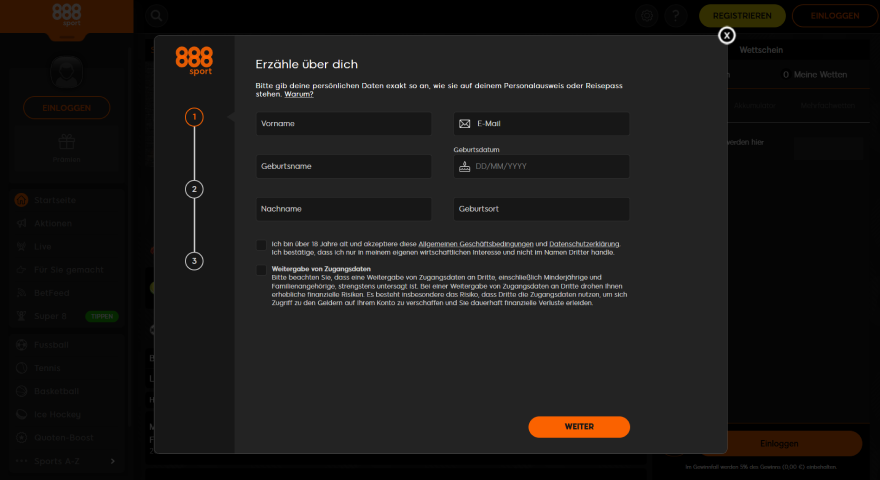The height and width of the screenshot is (480, 880).
Task: Click the Warum? link
Action: click(299, 94)
